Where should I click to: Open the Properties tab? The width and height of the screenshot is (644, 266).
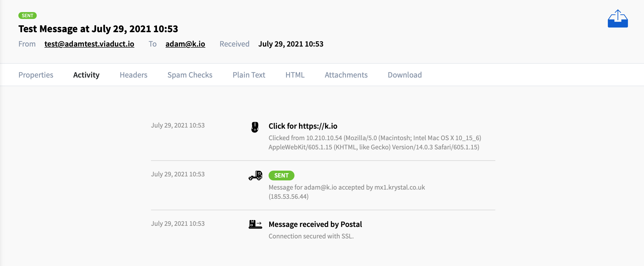click(x=36, y=75)
